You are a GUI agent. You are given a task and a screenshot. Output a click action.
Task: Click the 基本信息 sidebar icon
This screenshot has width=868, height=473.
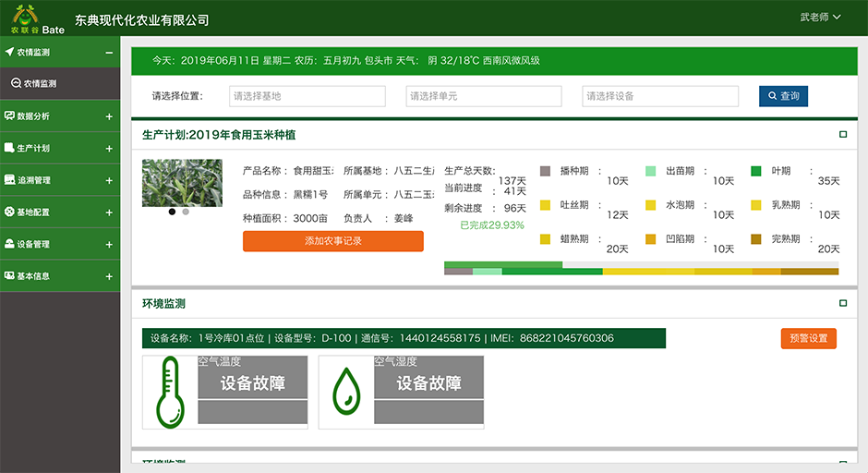[x=9, y=276]
